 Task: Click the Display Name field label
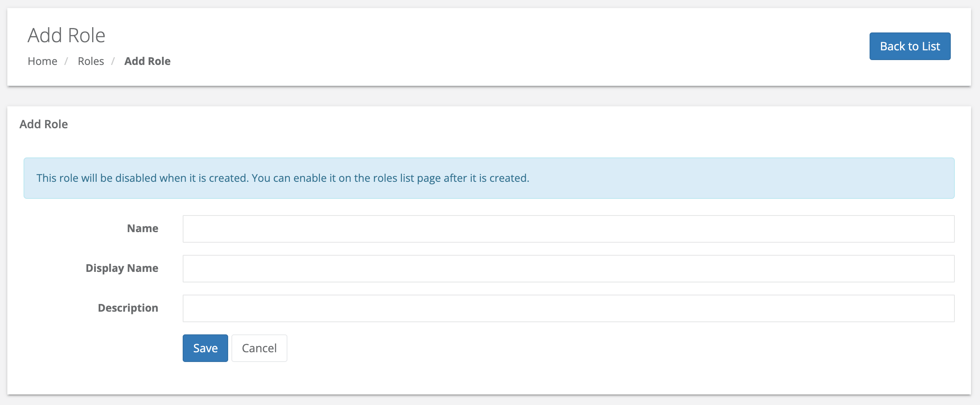(121, 268)
